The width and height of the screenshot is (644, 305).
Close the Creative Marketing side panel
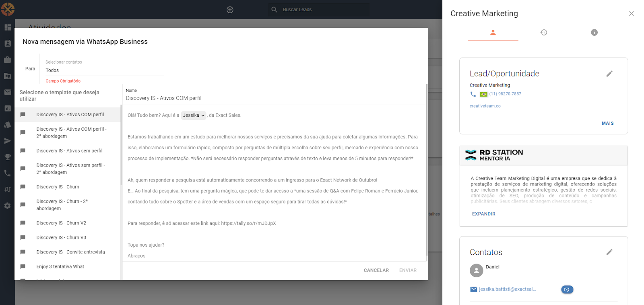(631, 14)
